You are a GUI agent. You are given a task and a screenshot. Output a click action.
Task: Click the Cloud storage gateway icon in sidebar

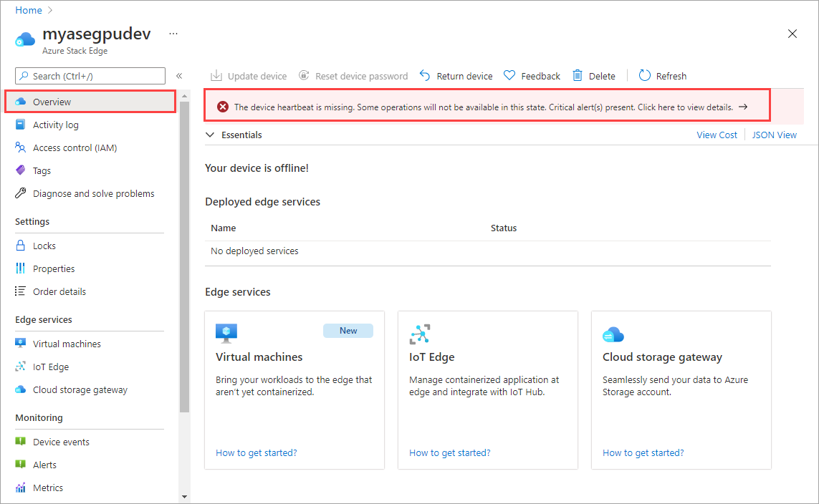(20, 389)
